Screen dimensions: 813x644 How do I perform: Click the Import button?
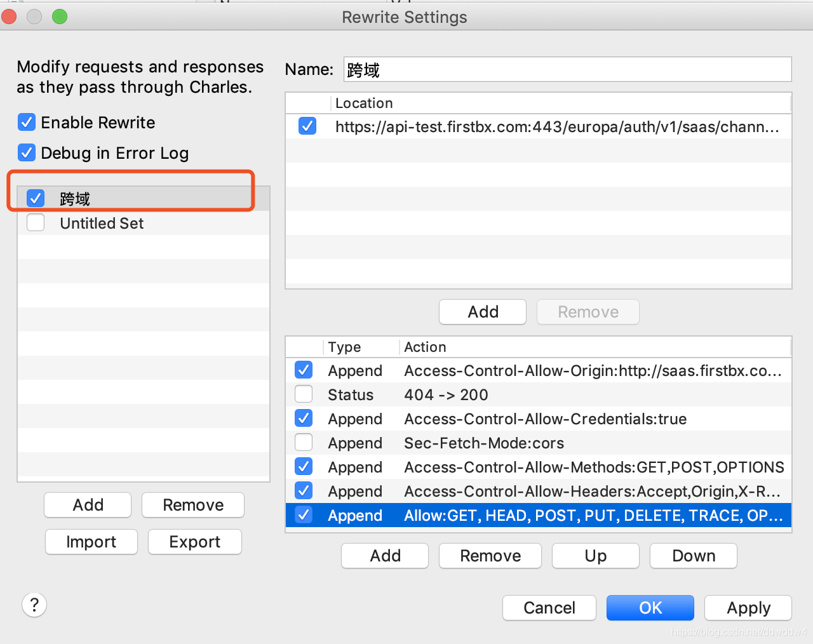point(91,542)
